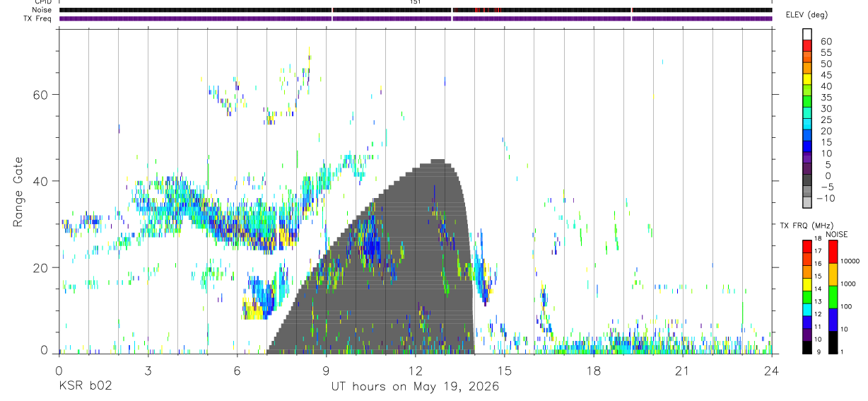Click the '18' label on the TX FRQ scale
Viewport: 868px width, 401px height.
[817, 238]
